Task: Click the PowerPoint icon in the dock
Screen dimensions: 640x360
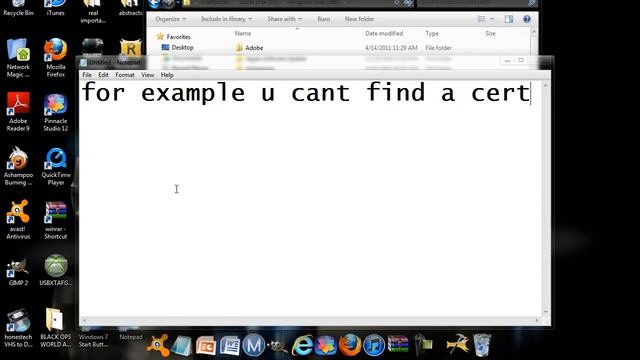Action: (206, 346)
